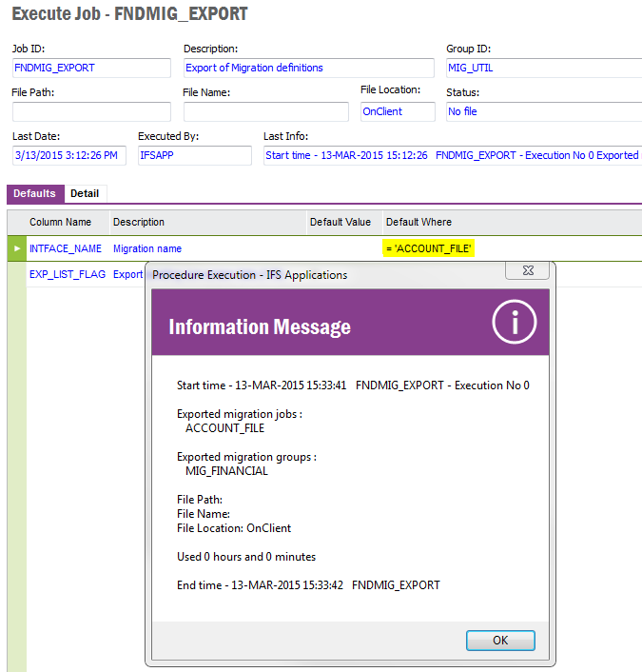The height and width of the screenshot is (672, 642).
Task: Close the Procedure Execution dialog
Action: click(x=528, y=270)
